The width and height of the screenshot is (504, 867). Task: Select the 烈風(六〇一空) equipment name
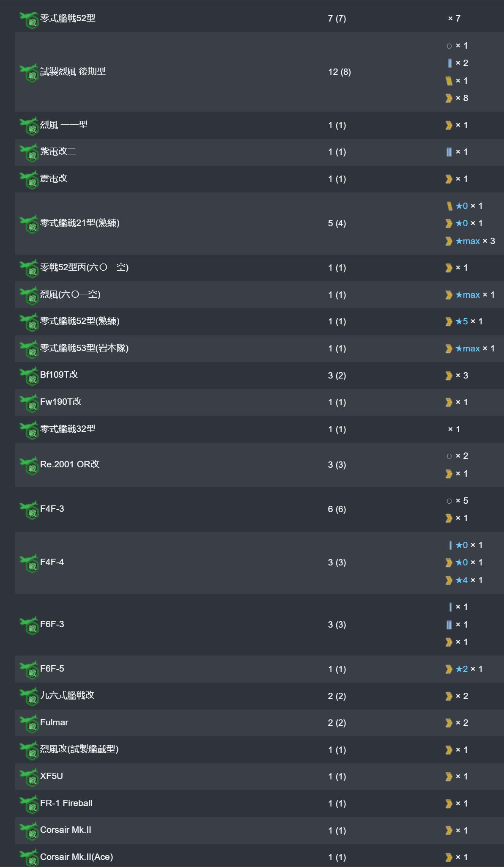click(x=70, y=294)
